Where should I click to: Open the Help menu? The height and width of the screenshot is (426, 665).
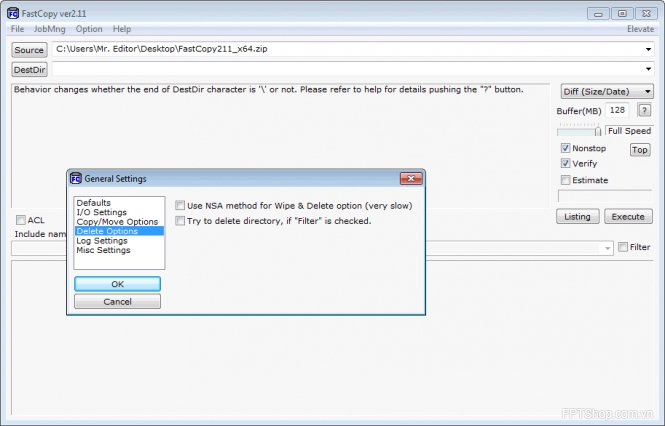coord(122,29)
